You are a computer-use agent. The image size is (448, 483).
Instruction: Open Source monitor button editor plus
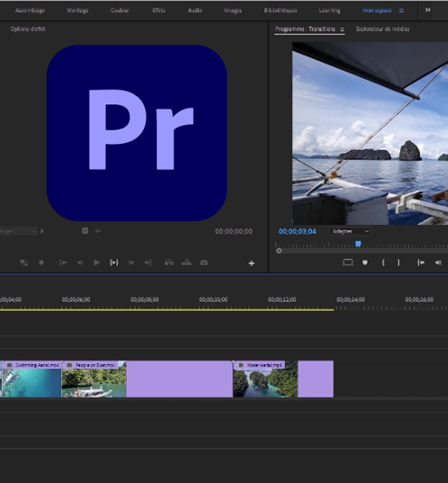coord(252,263)
